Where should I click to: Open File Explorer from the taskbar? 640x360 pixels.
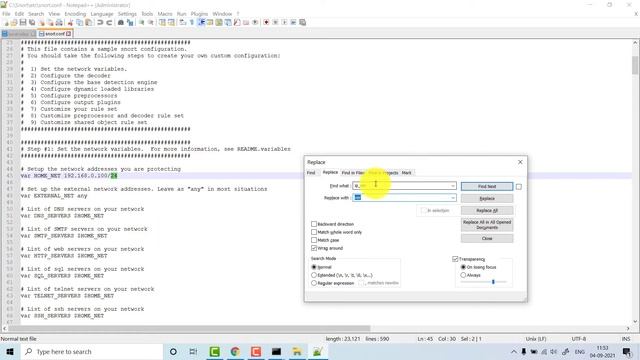click(x=297, y=351)
